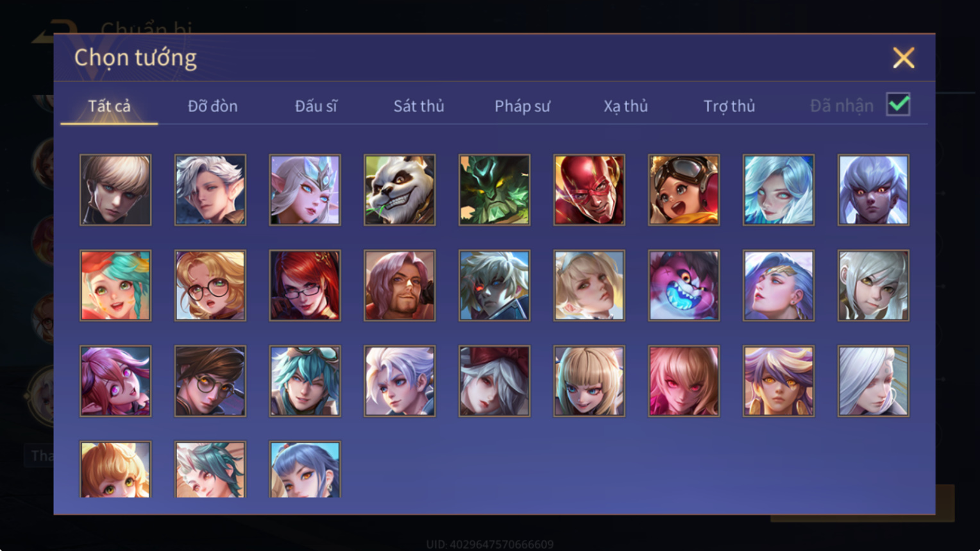
Task: Select the panda hero portrait
Action: 400,190
